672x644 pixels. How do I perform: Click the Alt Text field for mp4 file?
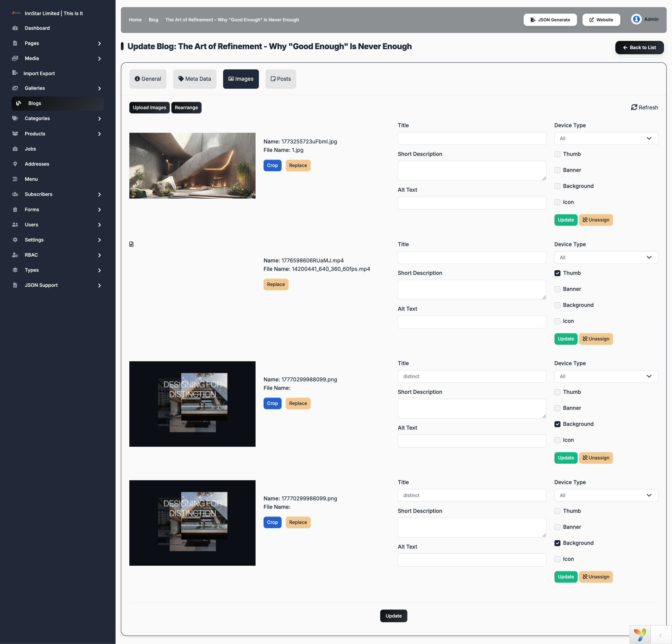pos(472,322)
